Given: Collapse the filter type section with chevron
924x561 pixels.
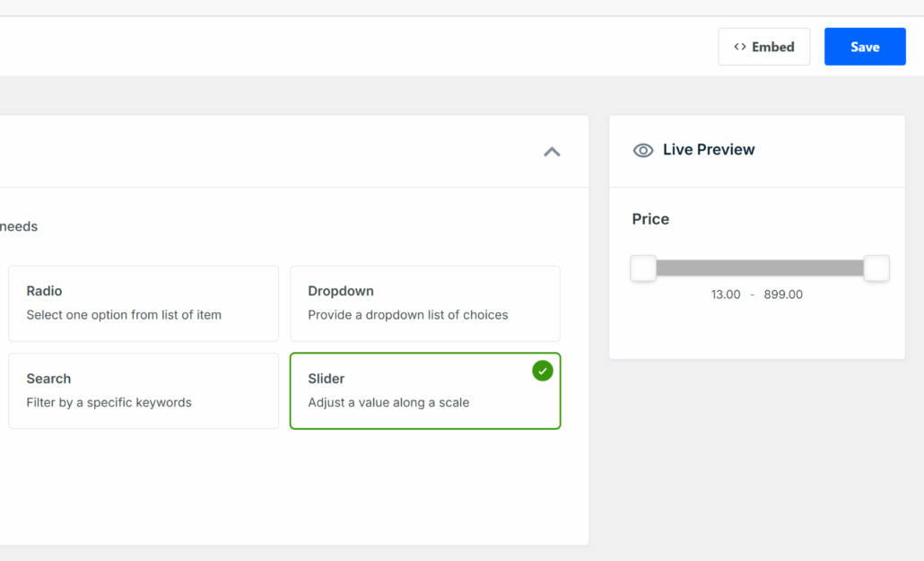Looking at the screenshot, I should pyautogui.click(x=552, y=152).
